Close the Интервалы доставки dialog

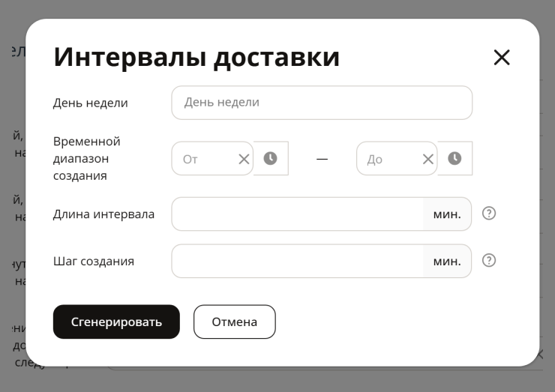502,57
